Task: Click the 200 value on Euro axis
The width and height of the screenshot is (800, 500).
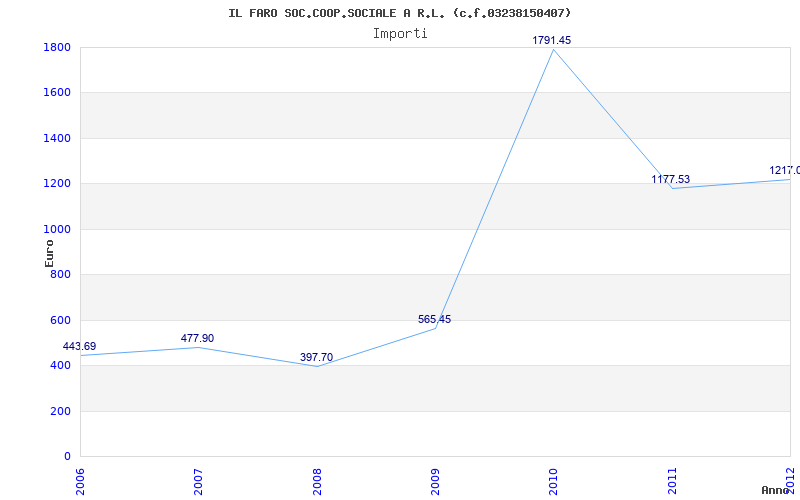Action: 60,411
